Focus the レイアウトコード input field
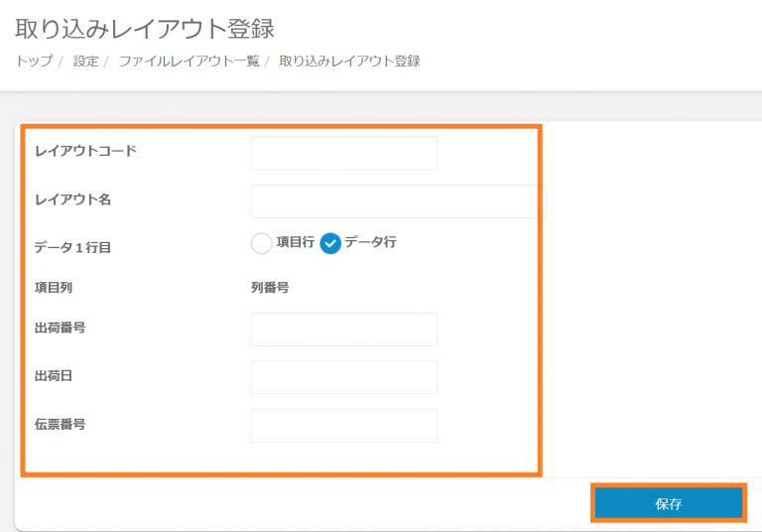 pyautogui.click(x=343, y=153)
